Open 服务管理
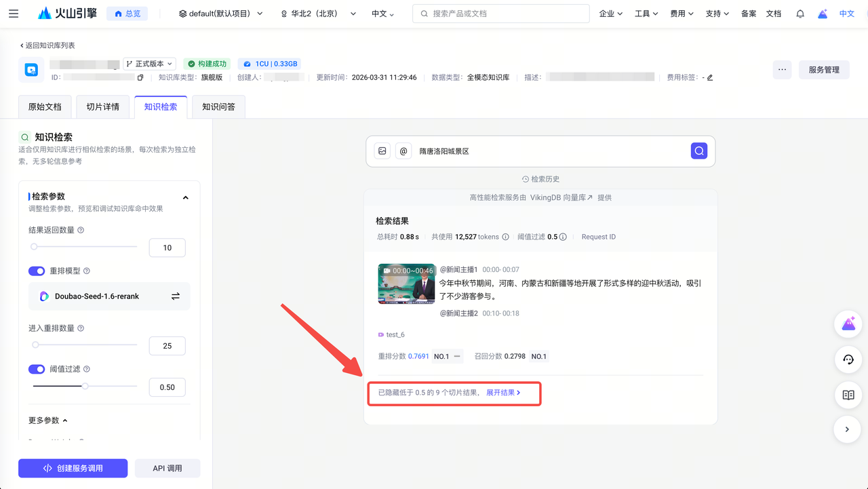868x489 pixels. click(x=824, y=70)
